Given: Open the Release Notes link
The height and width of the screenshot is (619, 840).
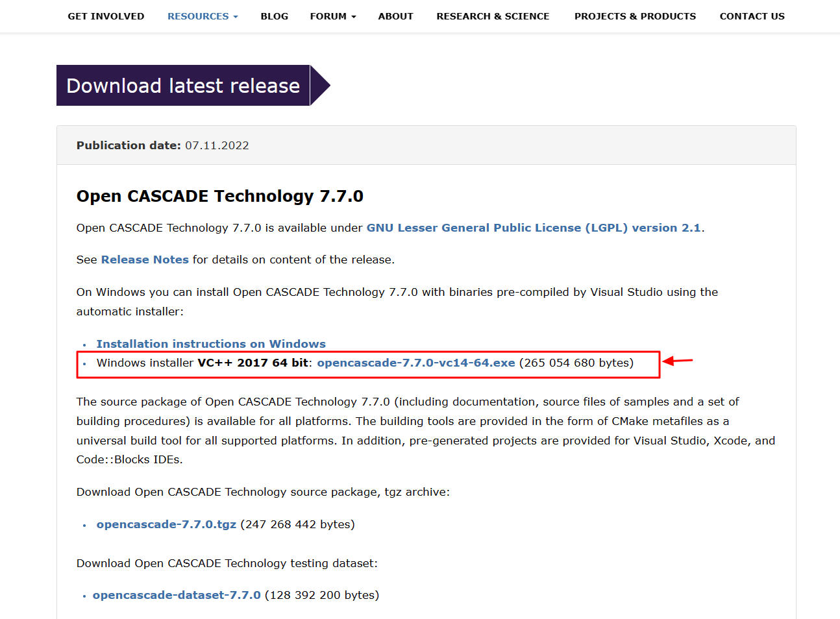Looking at the screenshot, I should pyautogui.click(x=145, y=260).
